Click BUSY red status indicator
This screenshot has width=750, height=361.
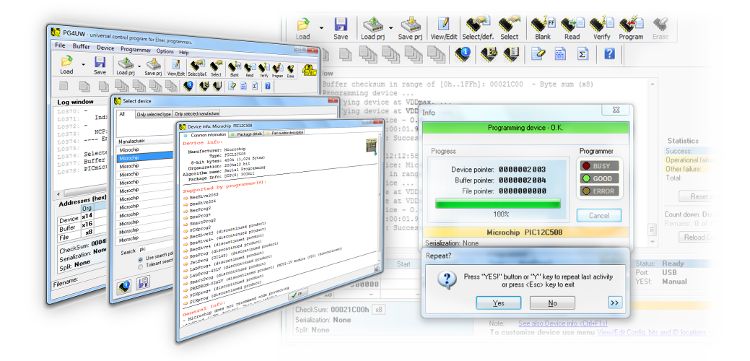[x=599, y=166]
